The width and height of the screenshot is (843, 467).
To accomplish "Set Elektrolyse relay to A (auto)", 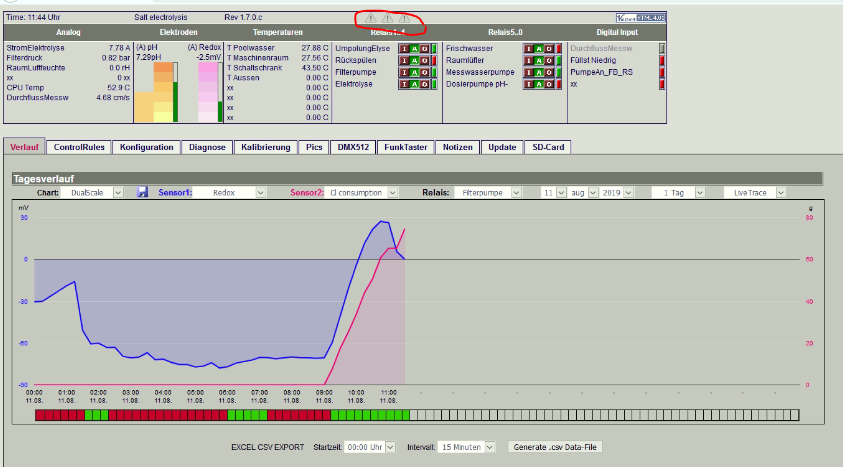I will click(414, 84).
